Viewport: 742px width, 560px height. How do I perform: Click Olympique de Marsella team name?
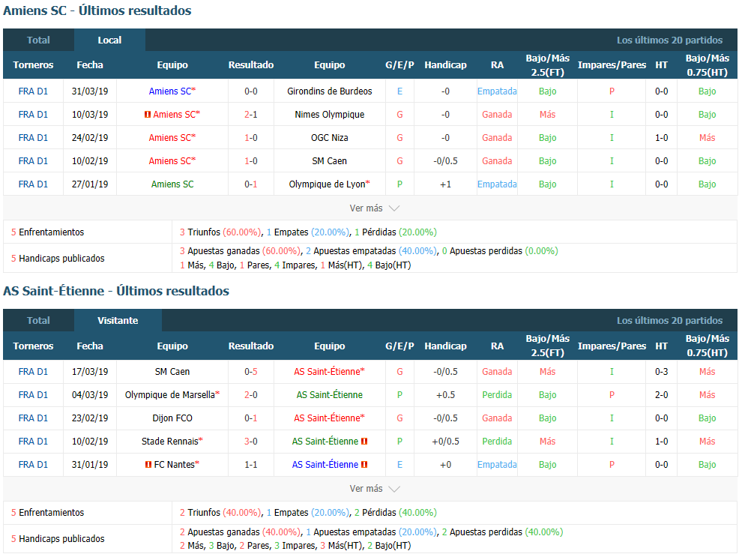pos(170,395)
